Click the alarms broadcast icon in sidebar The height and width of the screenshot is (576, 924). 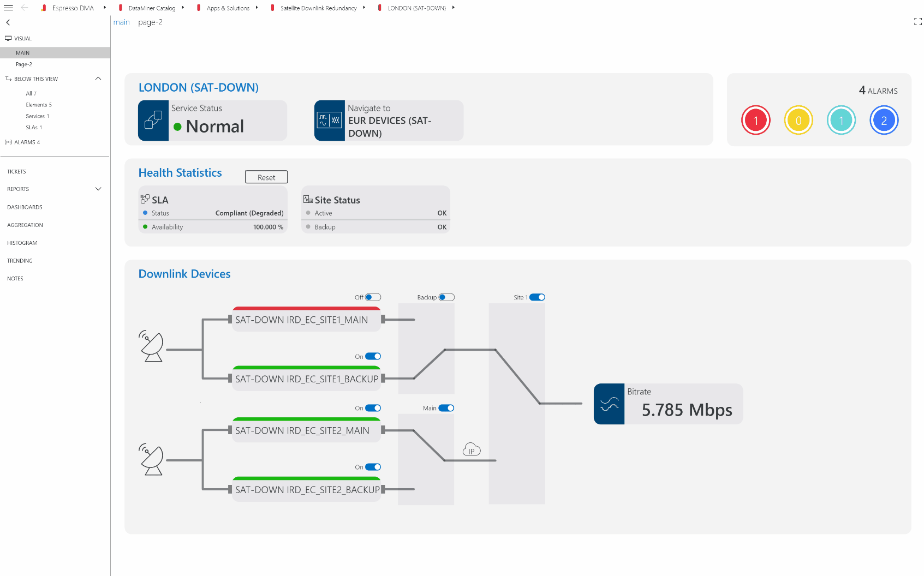pos(8,142)
